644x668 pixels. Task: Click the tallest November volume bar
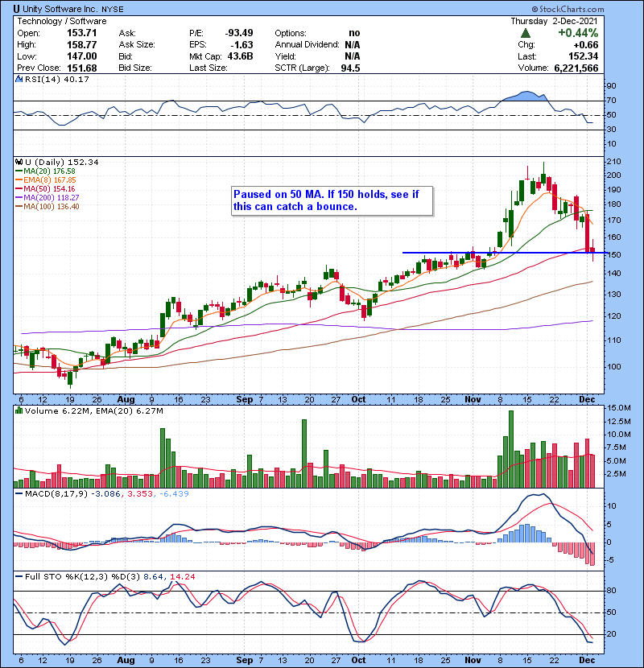[511, 449]
